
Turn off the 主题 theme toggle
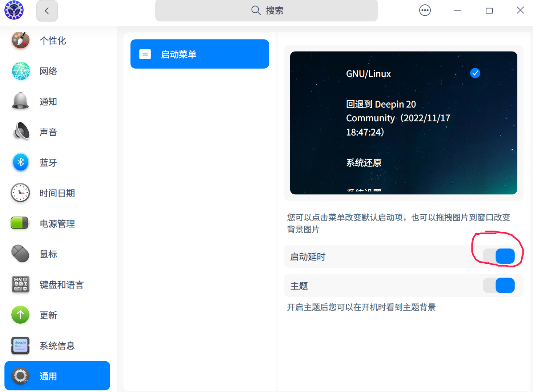[x=498, y=286]
